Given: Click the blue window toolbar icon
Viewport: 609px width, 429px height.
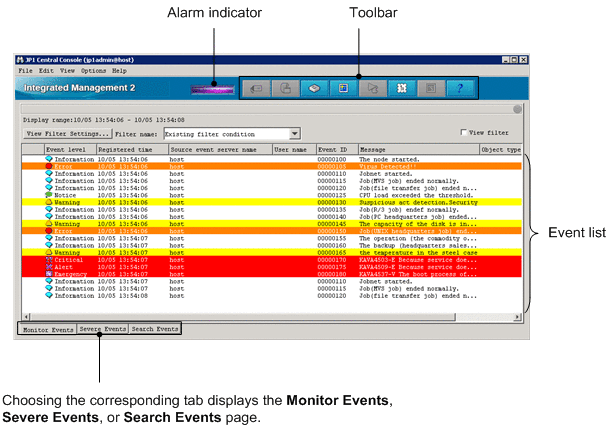Looking at the screenshot, I should (x=343, y=89).
